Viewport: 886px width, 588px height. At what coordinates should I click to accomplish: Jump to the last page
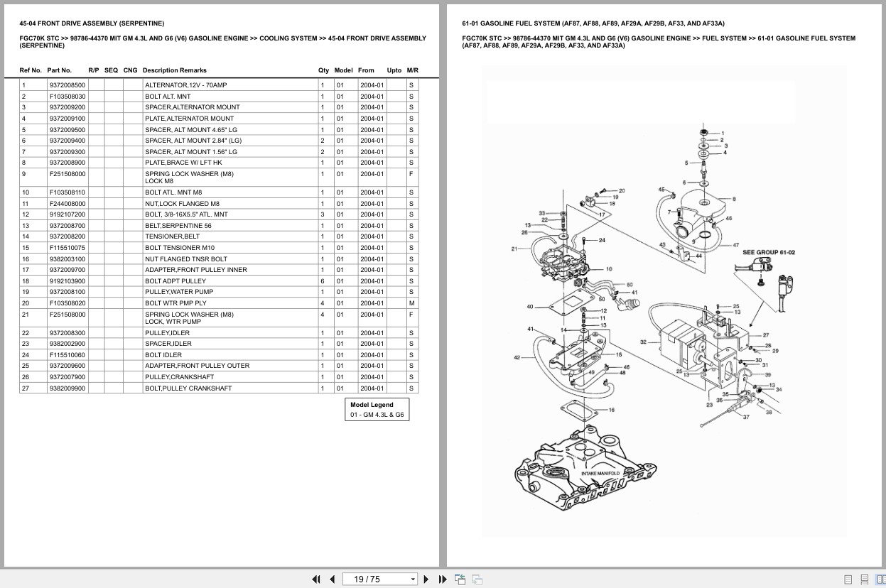pyautogui.click(x=443, y=579)
